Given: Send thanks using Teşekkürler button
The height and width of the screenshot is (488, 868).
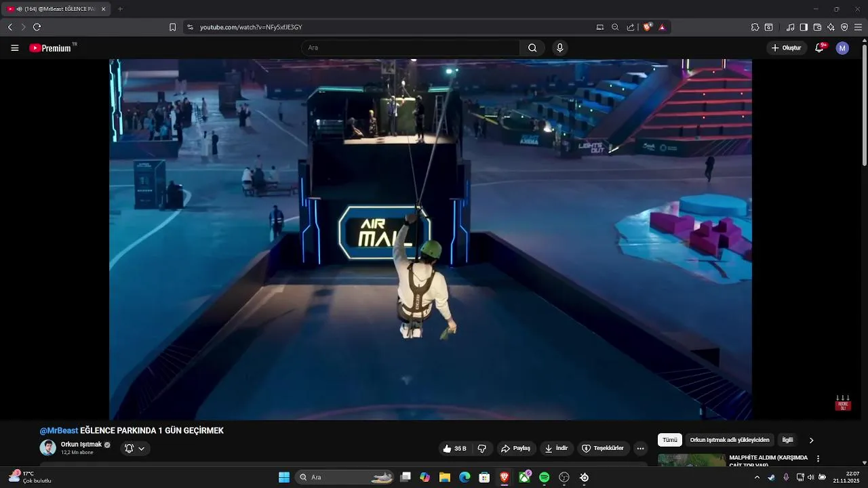Looking at the screenshot, I should (x=602, y=449).
